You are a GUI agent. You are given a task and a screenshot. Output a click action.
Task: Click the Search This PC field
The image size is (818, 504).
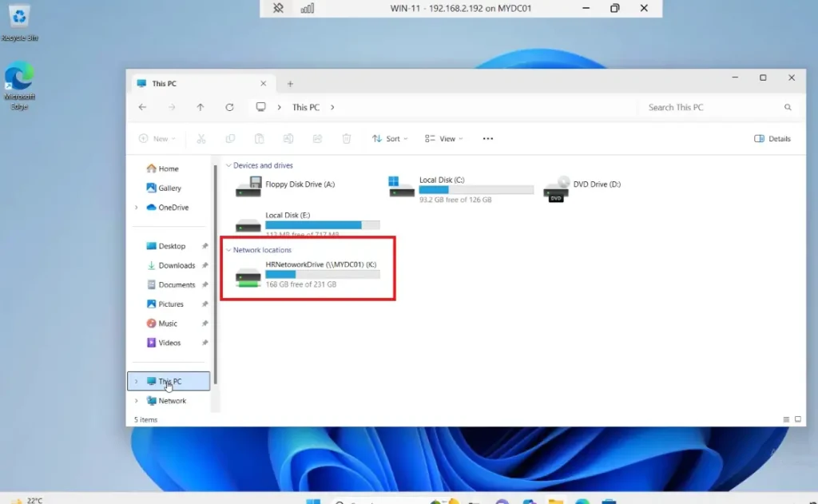tap(711, 107)
